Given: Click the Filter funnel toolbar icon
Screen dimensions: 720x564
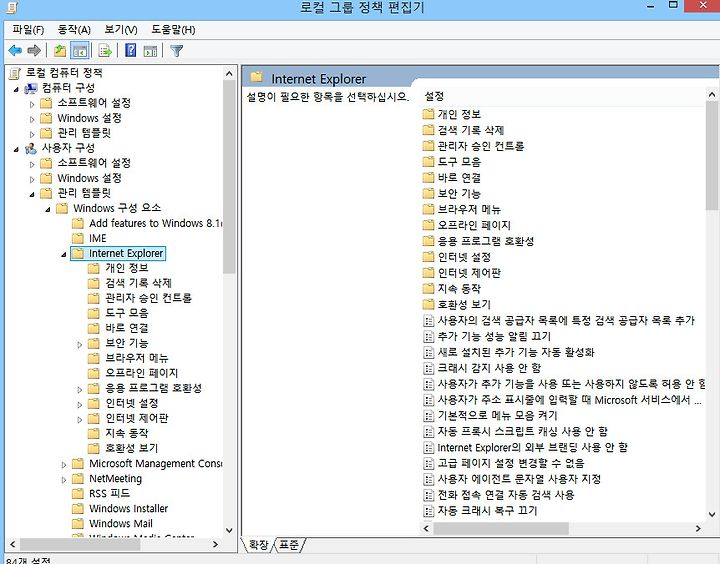Looking at the screenshot, I should tap(176, 51).
